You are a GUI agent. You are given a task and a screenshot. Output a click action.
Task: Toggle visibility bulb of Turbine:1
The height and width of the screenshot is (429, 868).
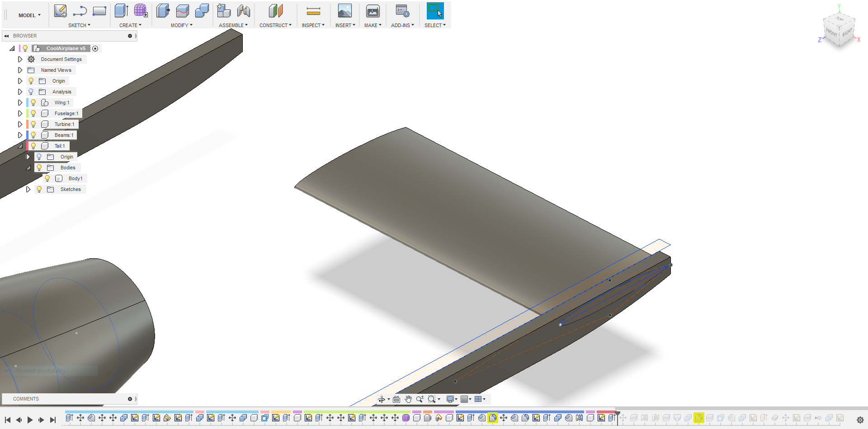(33, 124)
